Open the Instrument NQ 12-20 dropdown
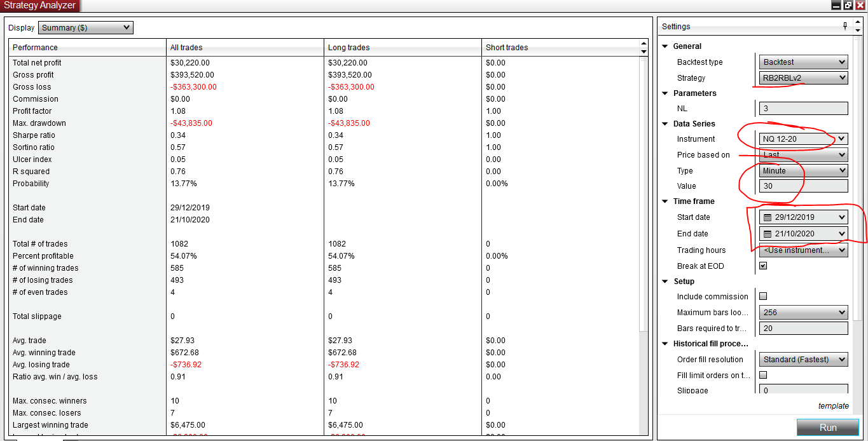This screenshot has width=868, height=441. click(804, 139)
